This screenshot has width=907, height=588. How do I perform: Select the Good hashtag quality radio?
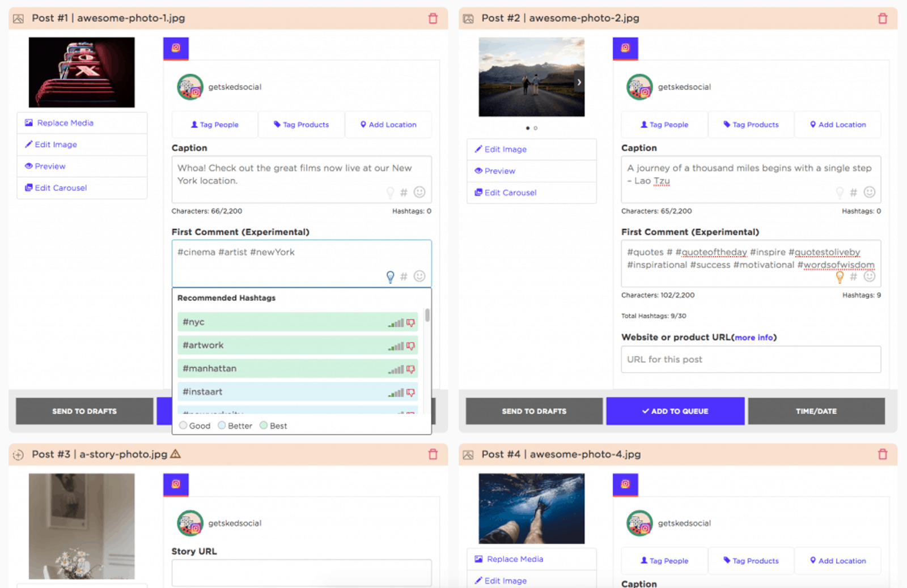point(183,425)
